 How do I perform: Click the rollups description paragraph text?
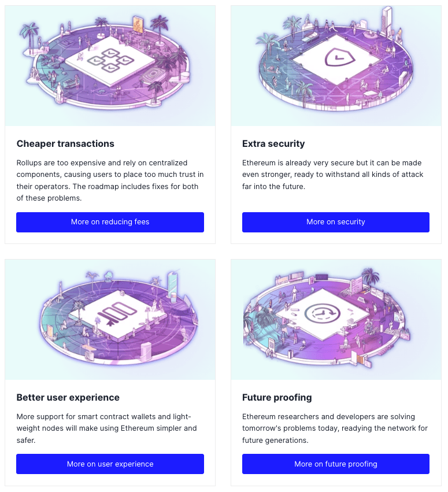pos(110,180)
